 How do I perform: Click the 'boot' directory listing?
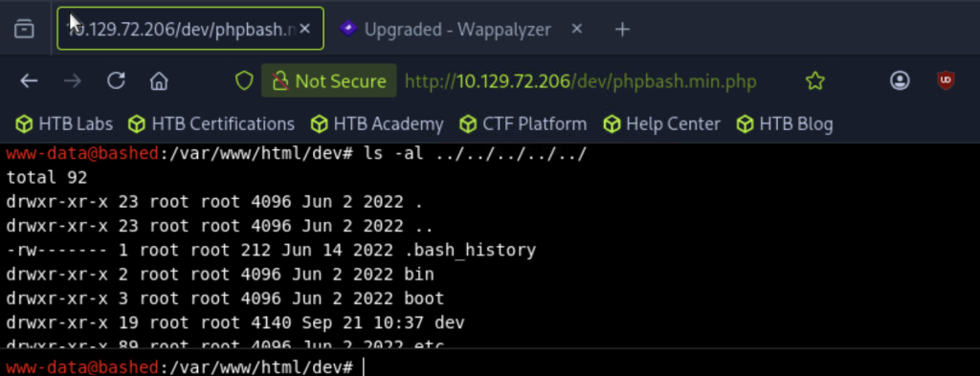(x=425, y=299)
